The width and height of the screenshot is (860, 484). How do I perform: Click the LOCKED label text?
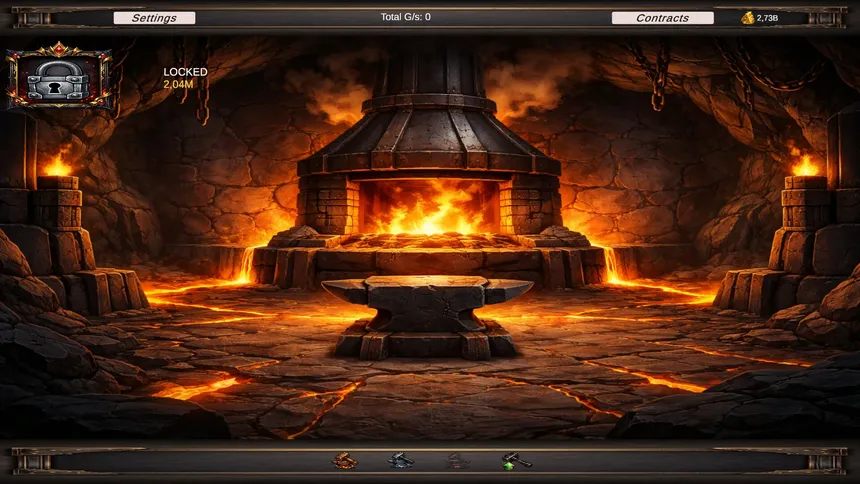pos(185,72)
